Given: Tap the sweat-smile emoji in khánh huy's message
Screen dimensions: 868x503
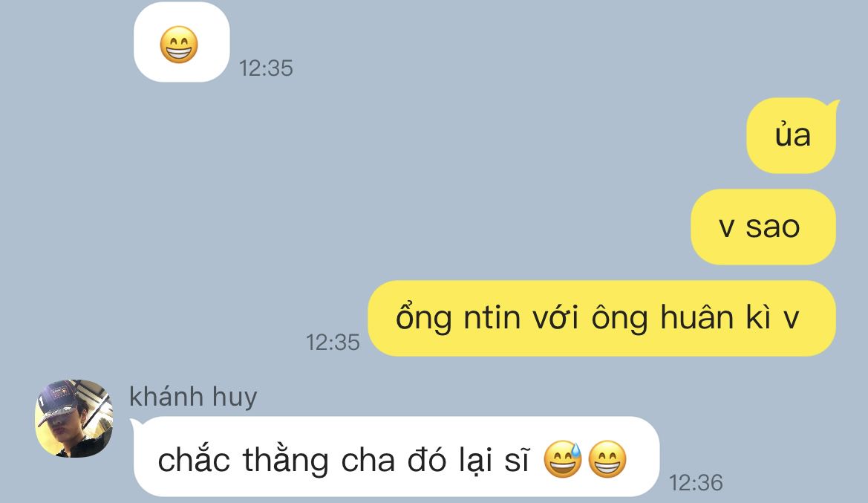Looking at the screenshot, I should point(562,459).
